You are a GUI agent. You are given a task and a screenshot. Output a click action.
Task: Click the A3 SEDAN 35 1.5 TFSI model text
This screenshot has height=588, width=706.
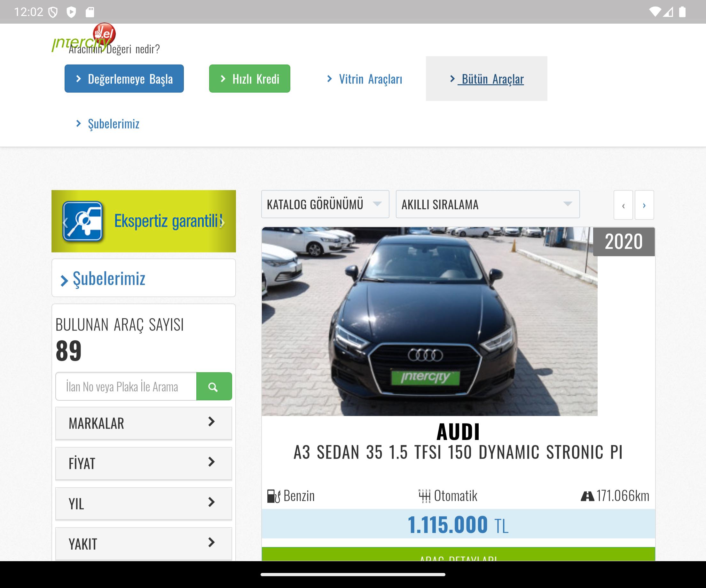pyautogui.click(x=458, y=452)
